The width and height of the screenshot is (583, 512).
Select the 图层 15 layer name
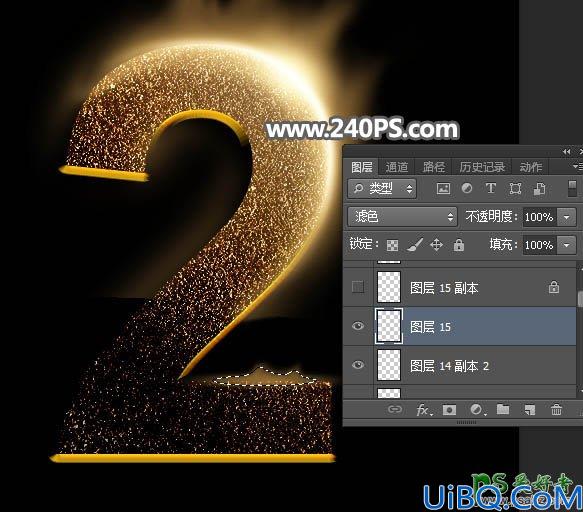tap(430, 327)
